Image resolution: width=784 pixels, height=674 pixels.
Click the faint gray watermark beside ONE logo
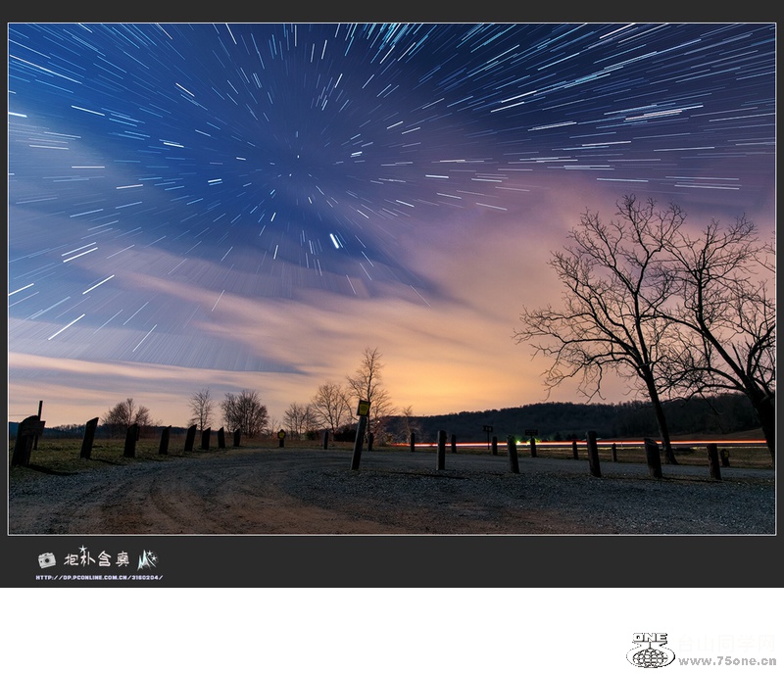[x=725, y=642]
